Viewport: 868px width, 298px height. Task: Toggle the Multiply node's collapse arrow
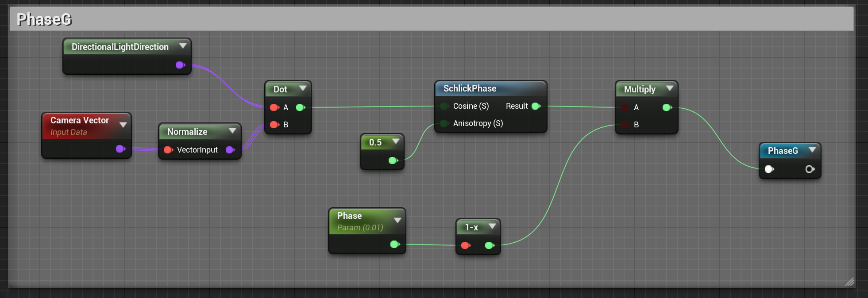[x=669, y=88]
